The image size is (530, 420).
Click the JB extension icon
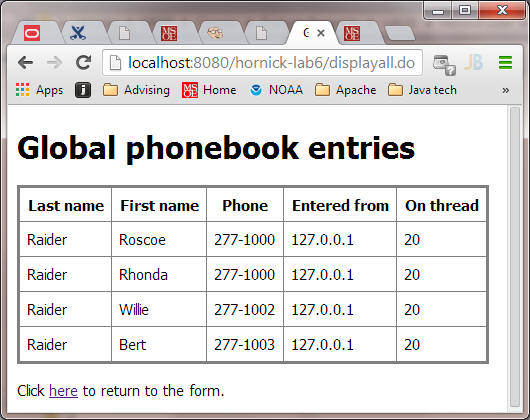click(474, 63)
